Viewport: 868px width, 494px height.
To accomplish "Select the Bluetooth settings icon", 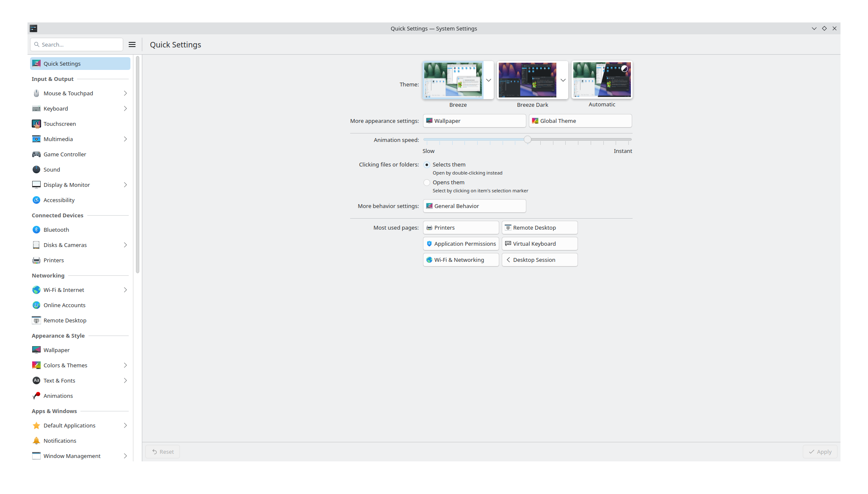I will click(36, 230).
